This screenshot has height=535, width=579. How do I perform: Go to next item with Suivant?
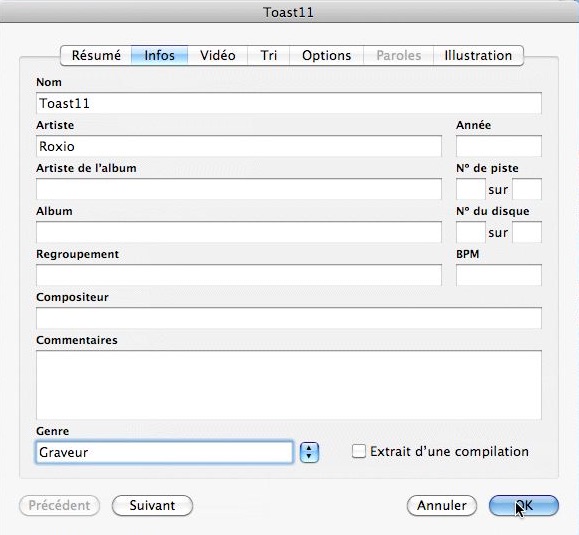tap(152, 505)
